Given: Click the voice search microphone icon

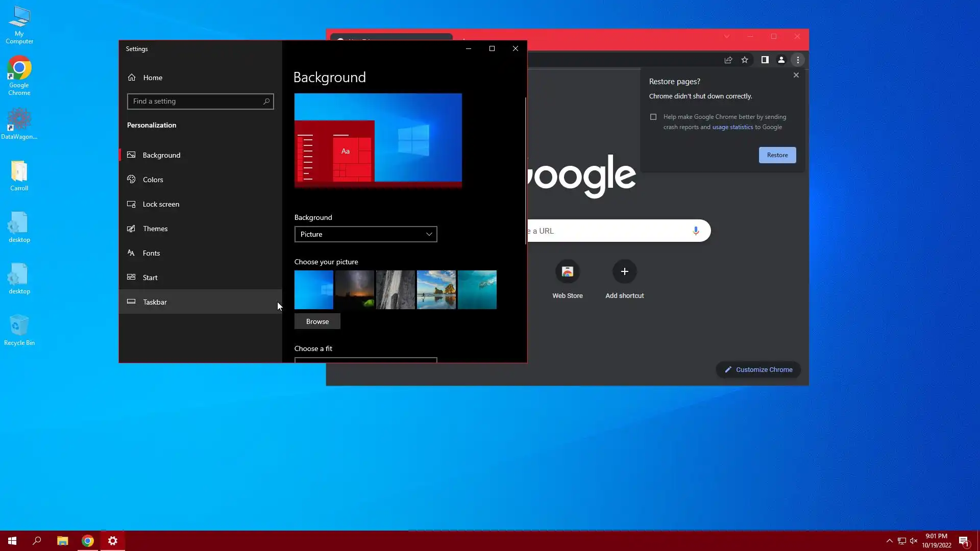Looking at the screenshot, I should pos(696,231).
